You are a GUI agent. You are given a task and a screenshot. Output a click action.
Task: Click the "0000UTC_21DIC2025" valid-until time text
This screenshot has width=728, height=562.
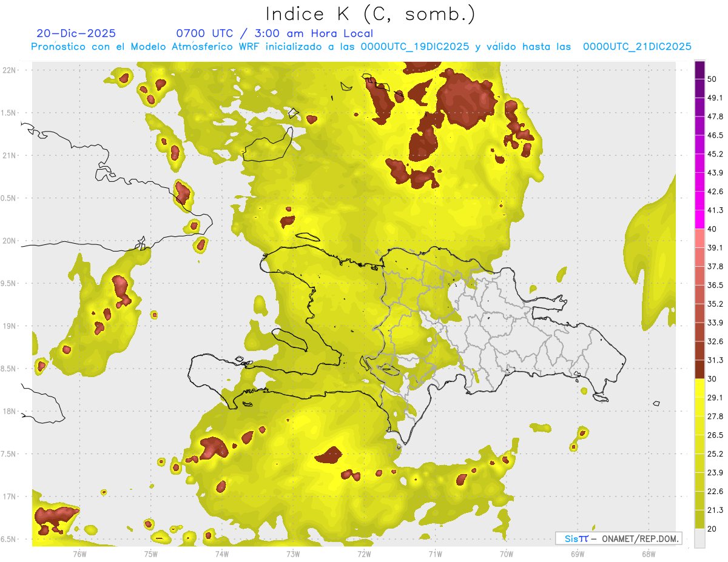637,47
